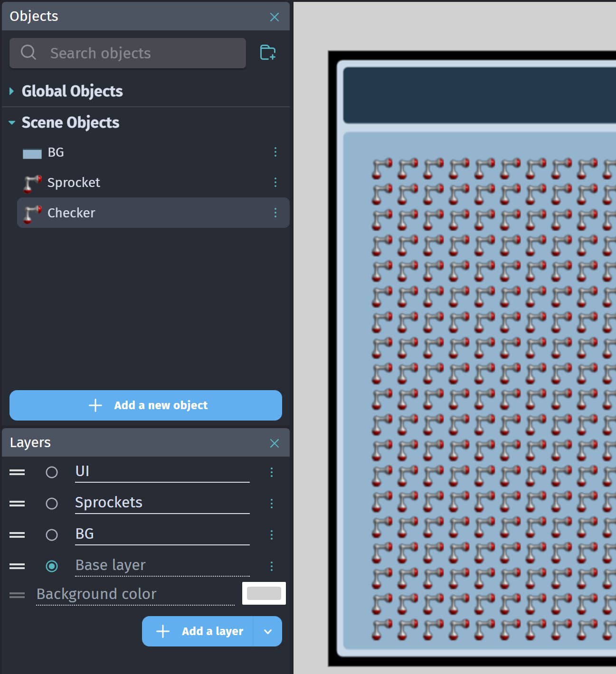The width and height of the screenshot is (616, 674).
Task: Expand the Global Objects section
Action: point(11,91)
